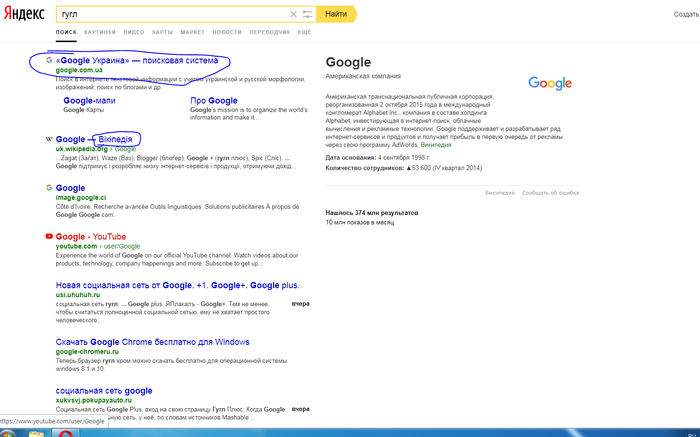Screen dimensions: 700x437
Task: Click the youtube.com URL
Action: (x=76, y=246)
